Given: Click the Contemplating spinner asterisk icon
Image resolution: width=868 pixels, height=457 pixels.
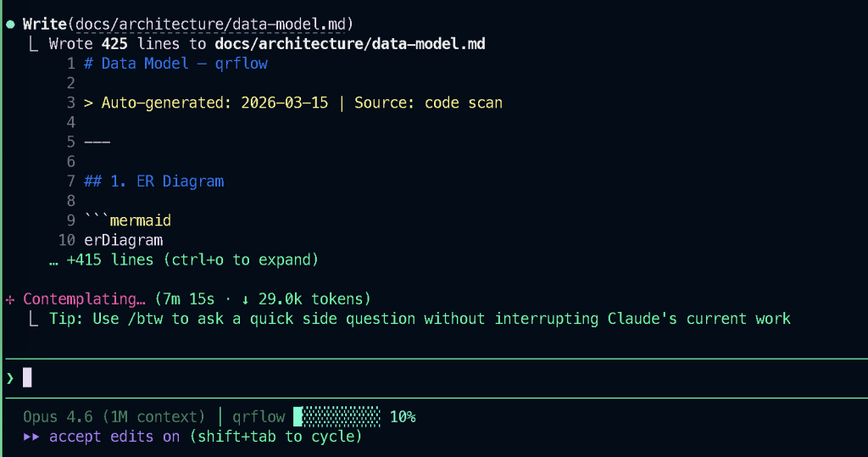Looking at the screenshot, I should tap(10, 299).
